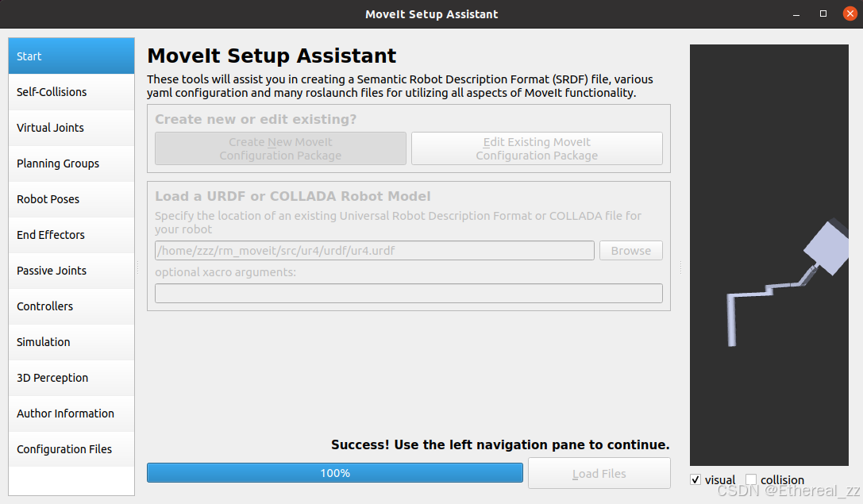
Task: Go to Simulation section
Action: pos(71,342)
